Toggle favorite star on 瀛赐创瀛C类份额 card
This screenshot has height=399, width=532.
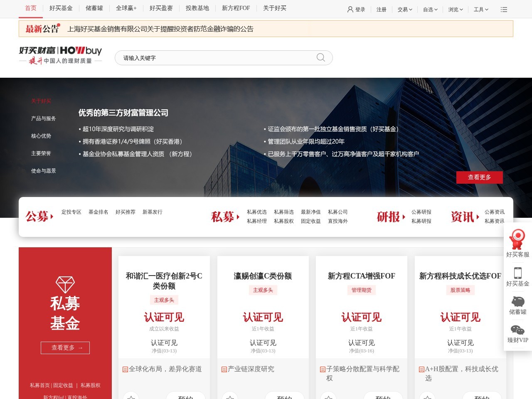click(x=230, y=397)
